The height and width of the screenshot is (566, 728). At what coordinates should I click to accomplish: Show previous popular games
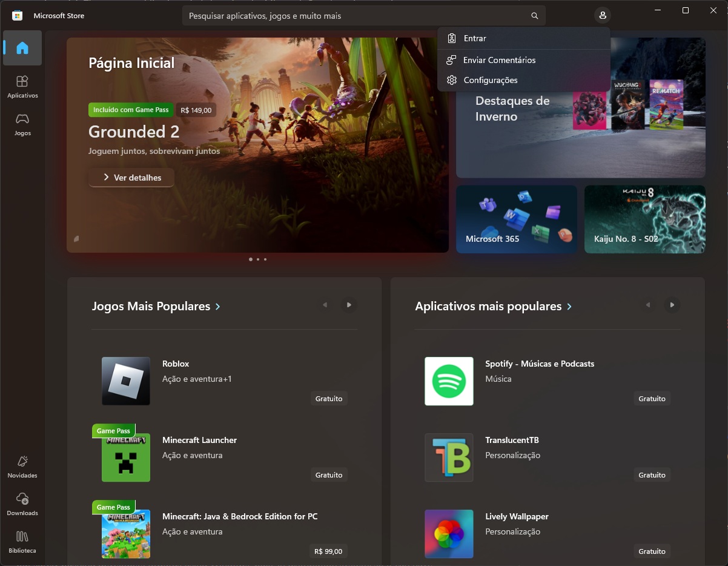click(x=325, y=305)
